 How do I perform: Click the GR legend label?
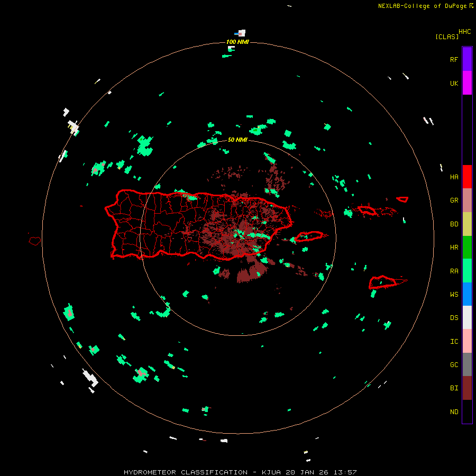pos(454,200)
